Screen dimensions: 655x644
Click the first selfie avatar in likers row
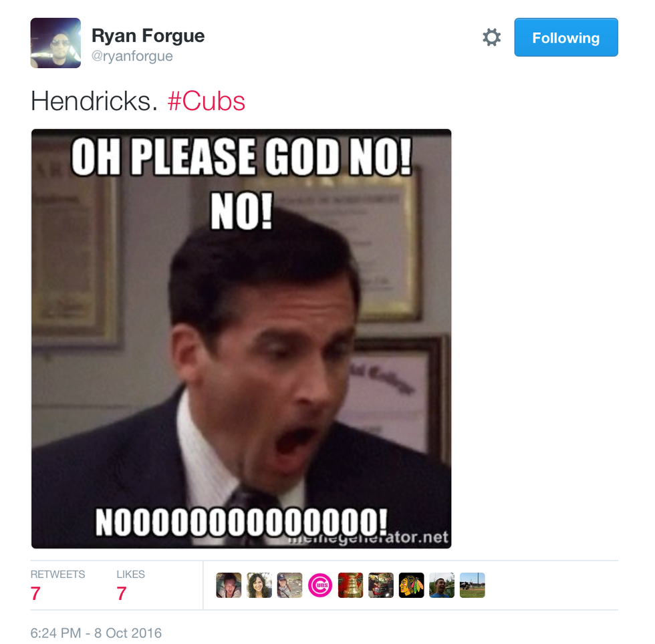(229, 585)
